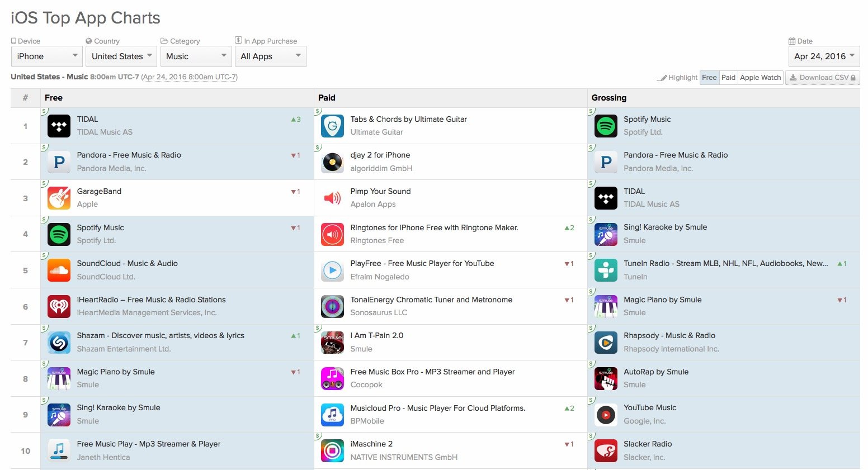
Task: Toggle the Paid highlight option
Action: [x=728, y=78]
